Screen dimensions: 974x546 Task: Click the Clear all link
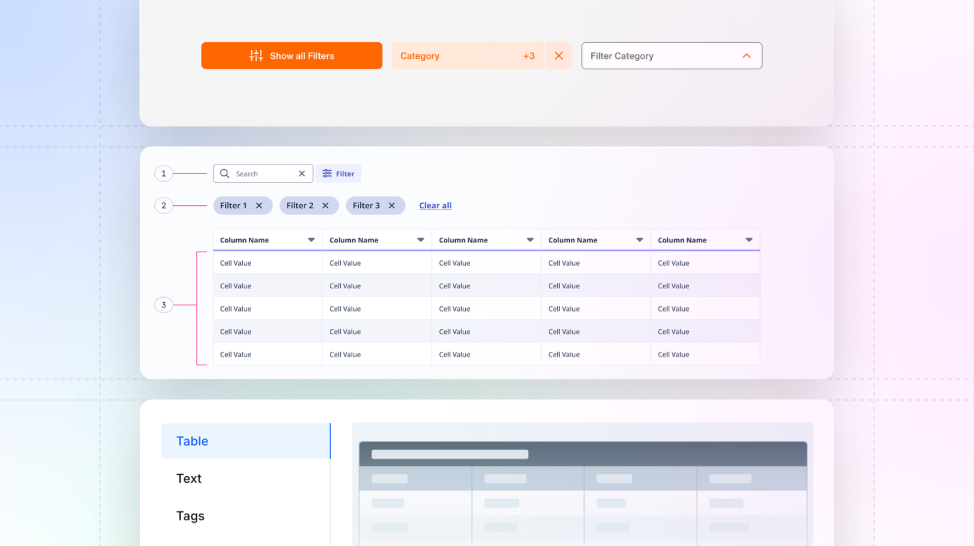point(435,206)
